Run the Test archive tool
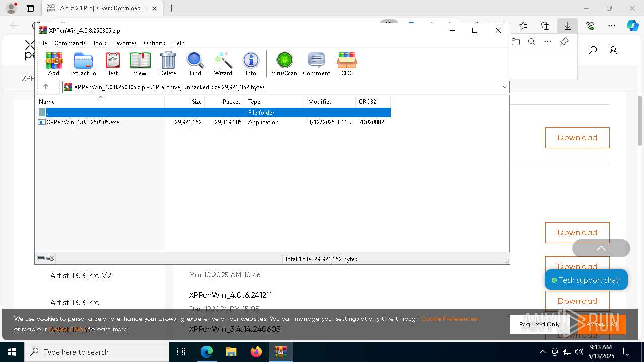Screen dimensions: 644x362 (113, 64)
